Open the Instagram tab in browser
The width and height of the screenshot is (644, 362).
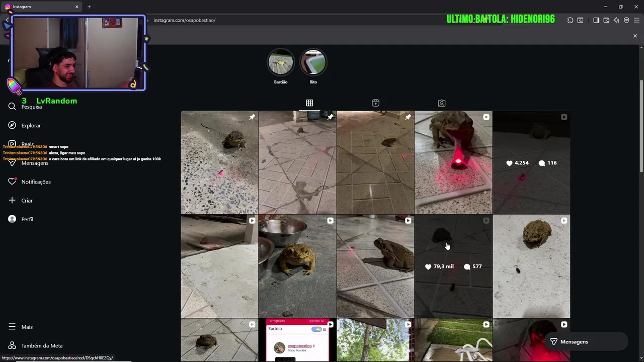pyautogui.click(x=40, y=7)
